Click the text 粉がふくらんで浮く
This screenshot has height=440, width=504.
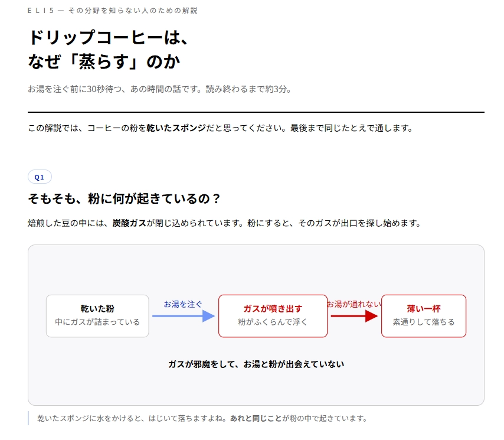273,322
